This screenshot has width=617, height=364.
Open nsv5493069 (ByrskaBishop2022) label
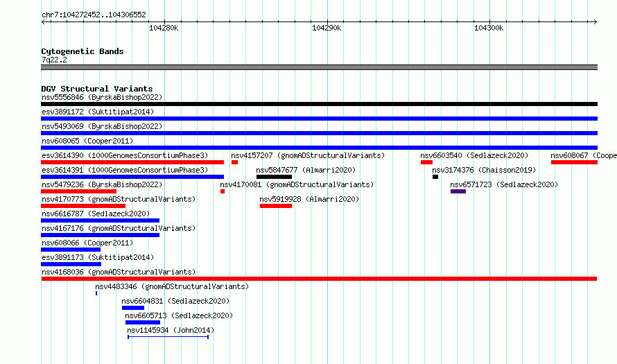(102, 126)
